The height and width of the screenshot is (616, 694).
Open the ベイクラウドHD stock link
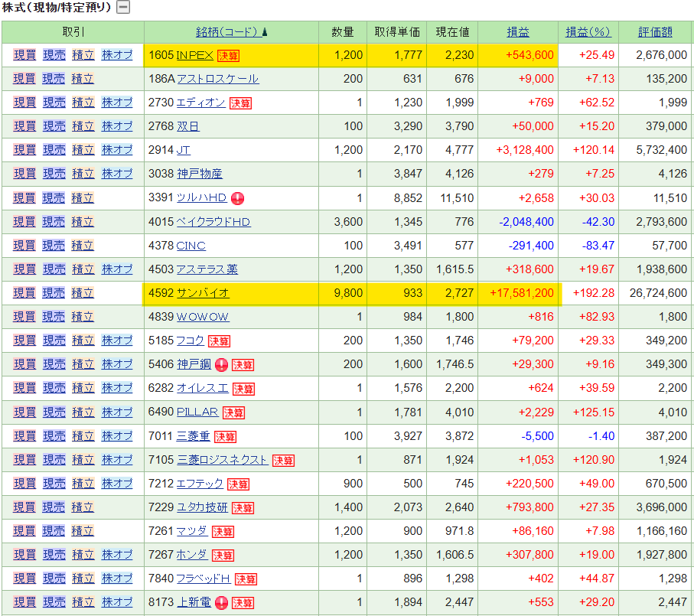tap(213, 222)
